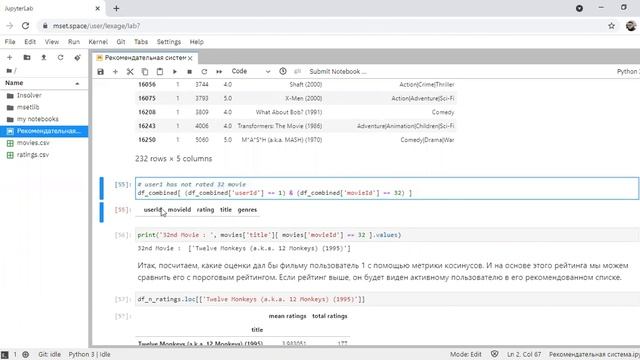Select the Рекомендательная система notebook tab

coord(144,58)
